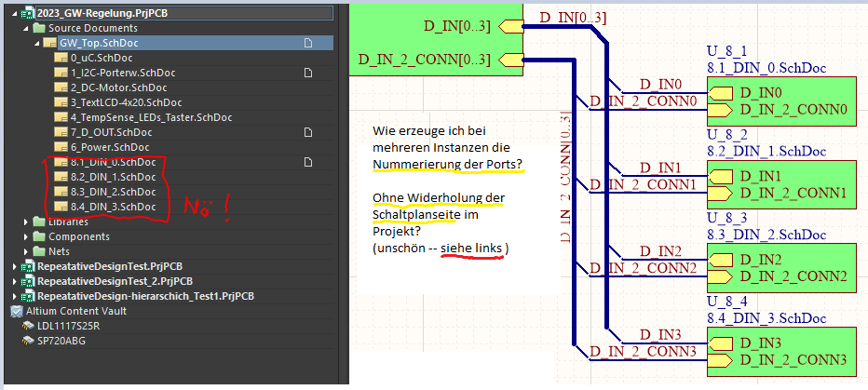Viewport: 868px width, 390px height.
Task: Click the 8.1_DIN_0.SchDoc schematic icon
Action: coord(60,162)
